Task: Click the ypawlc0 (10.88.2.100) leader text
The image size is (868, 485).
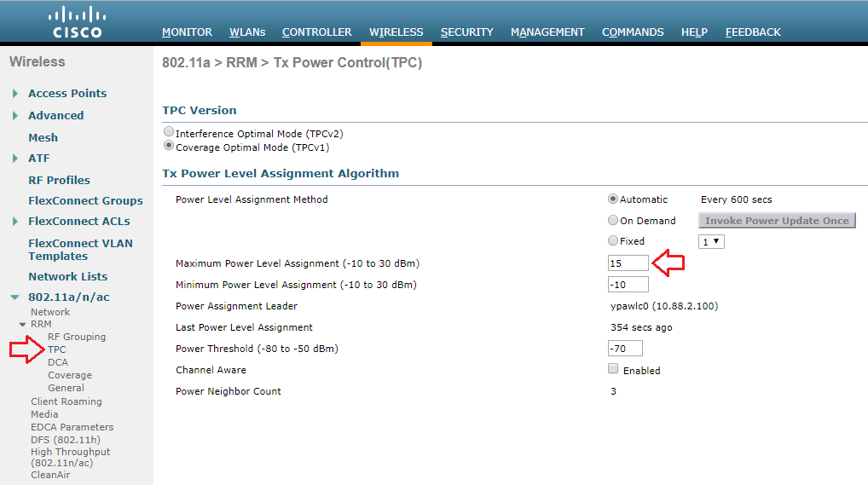Action: [664, 306]
